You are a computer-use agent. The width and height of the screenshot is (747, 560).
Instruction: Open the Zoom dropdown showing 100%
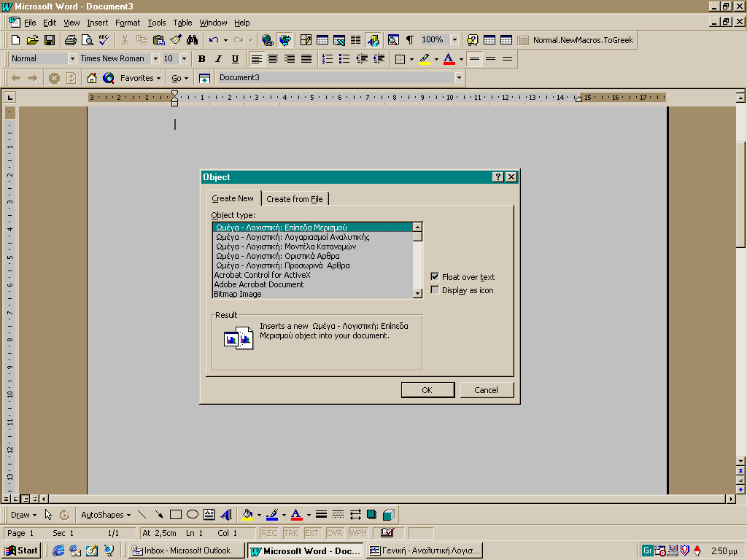click(x=454, y=39)
